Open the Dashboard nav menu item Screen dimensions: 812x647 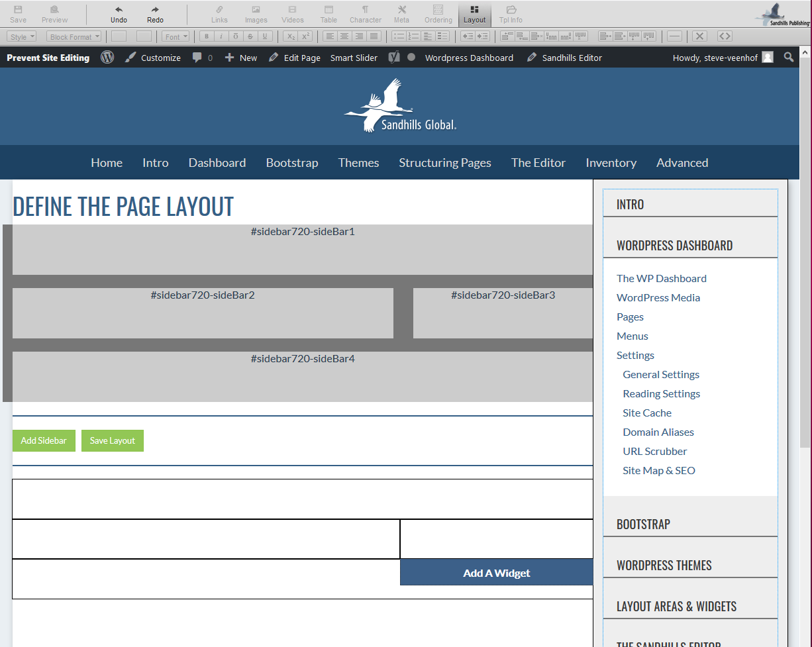[x=217, y=162]
